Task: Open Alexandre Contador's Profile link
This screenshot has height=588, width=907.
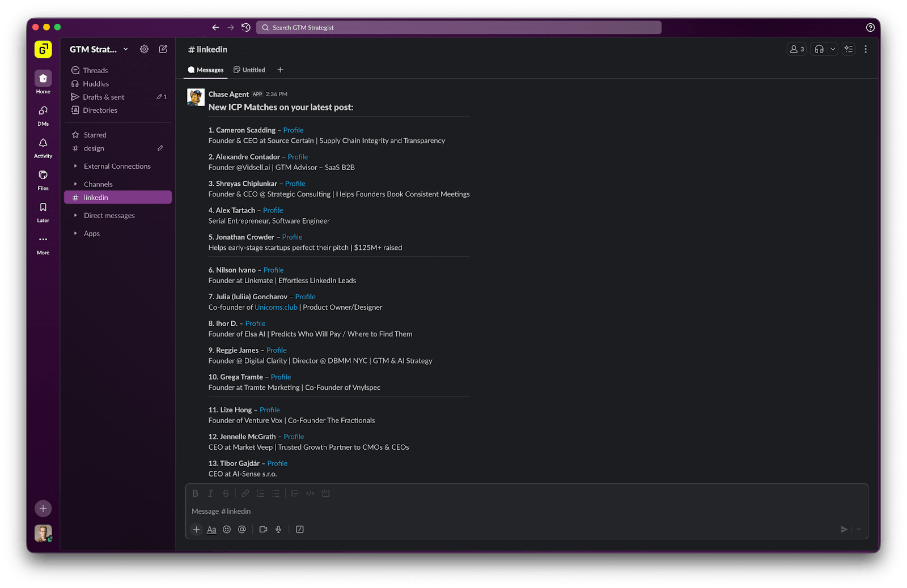Action: point(298,157)
